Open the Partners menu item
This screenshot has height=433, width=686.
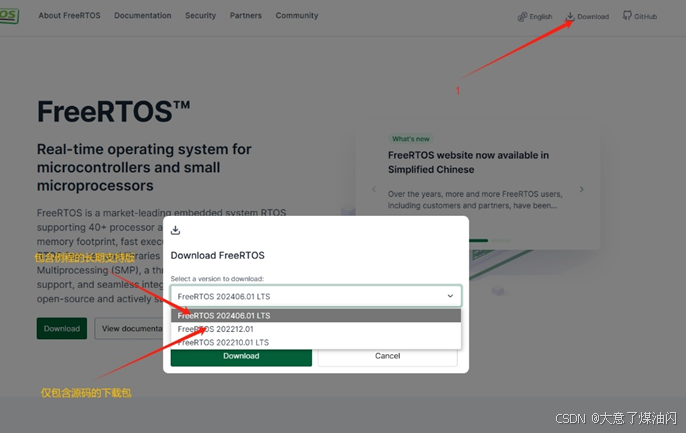(x=245, y=15)
